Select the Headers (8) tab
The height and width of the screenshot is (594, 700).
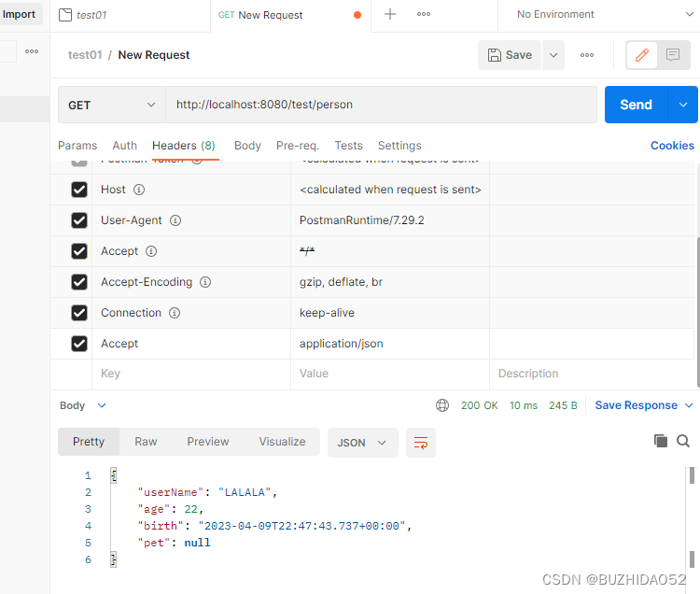click(x=184, y=146)
